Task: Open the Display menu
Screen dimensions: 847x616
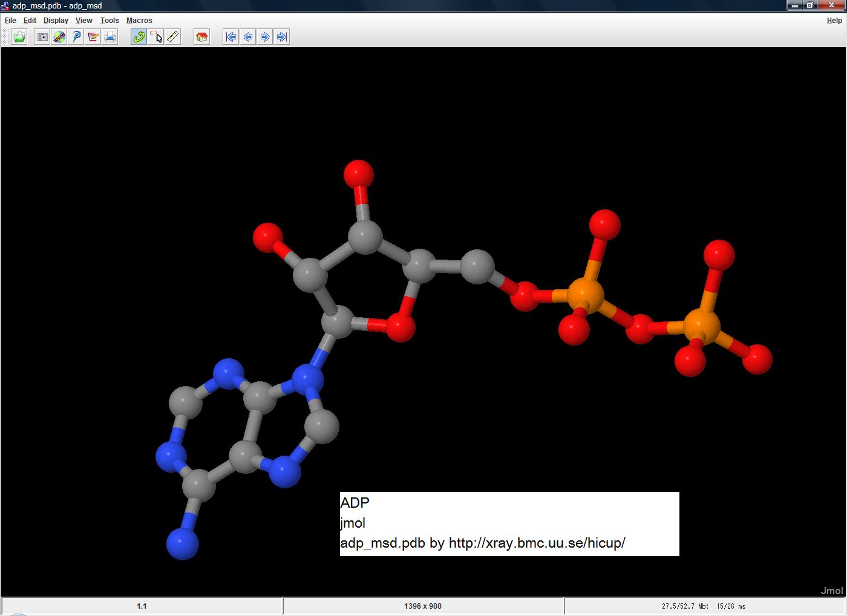Action: pyautogui.click(x=56, y=21)
